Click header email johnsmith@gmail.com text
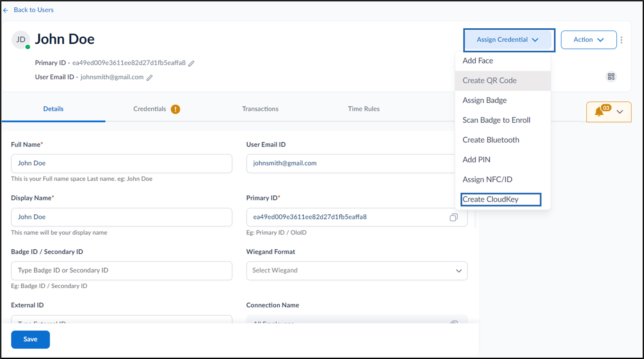Image resolution: width=644 pixels, height=359 pixels. [112, 77]
